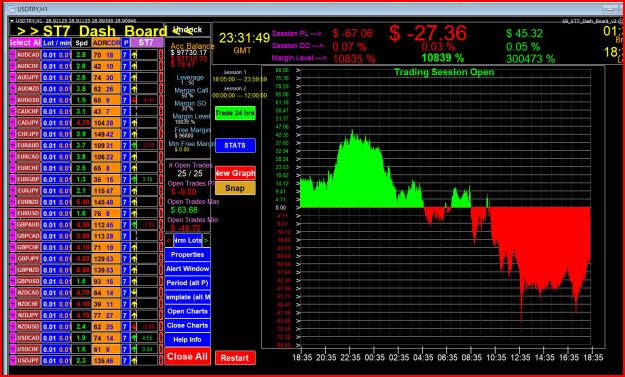This screenshot has height=377, width=625.
Task: Click the GBPUSD pair name
Action: pos(28,281)
